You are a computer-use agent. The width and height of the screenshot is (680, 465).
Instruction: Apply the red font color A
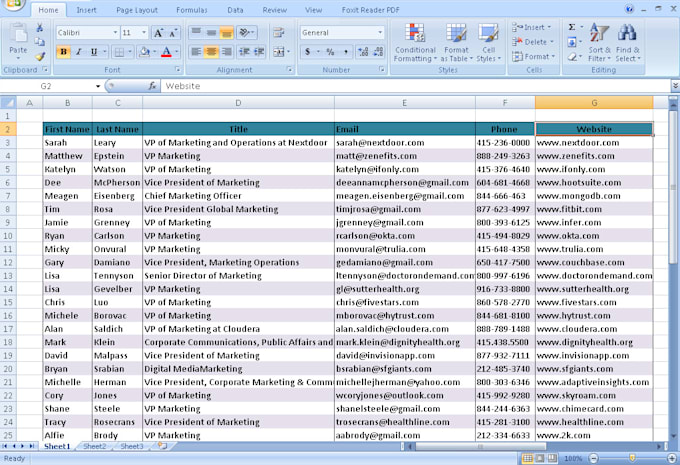166,52
